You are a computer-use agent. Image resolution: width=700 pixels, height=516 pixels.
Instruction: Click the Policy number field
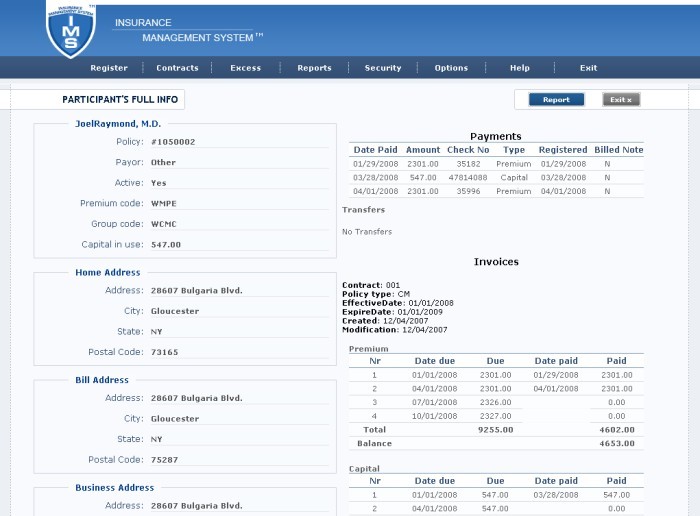coord(240,142)
